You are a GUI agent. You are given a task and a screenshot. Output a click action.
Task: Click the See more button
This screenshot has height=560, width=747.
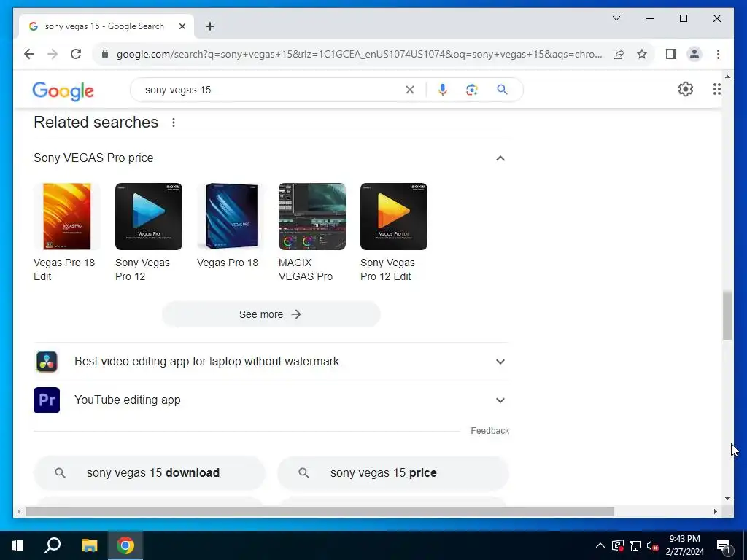click(x=271, y=314)
